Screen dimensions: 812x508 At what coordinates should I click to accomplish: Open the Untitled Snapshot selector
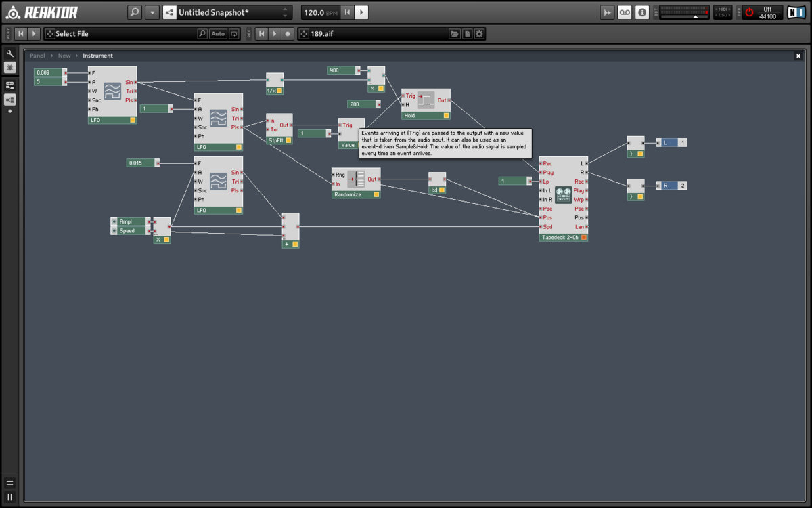(227, 12)
